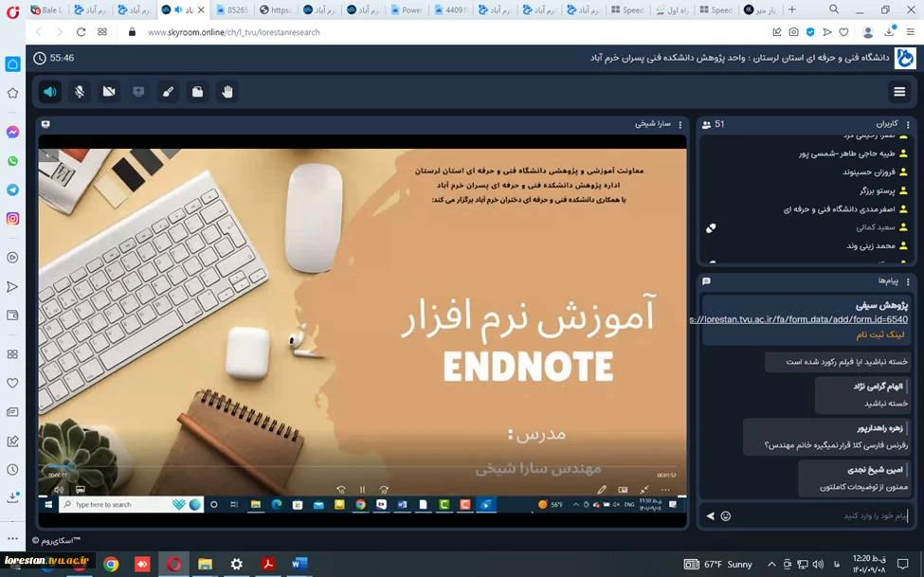The width and height of the screenshot is (924, 577).
Task: Open Google Chrome from Windows taskbar
Action: (x=111, y=565)
